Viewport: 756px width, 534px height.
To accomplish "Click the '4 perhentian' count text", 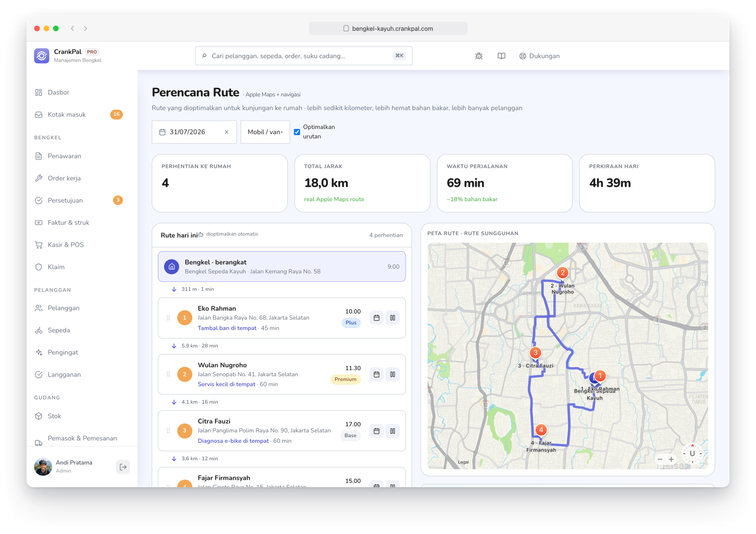I will [x=386, y=235].
